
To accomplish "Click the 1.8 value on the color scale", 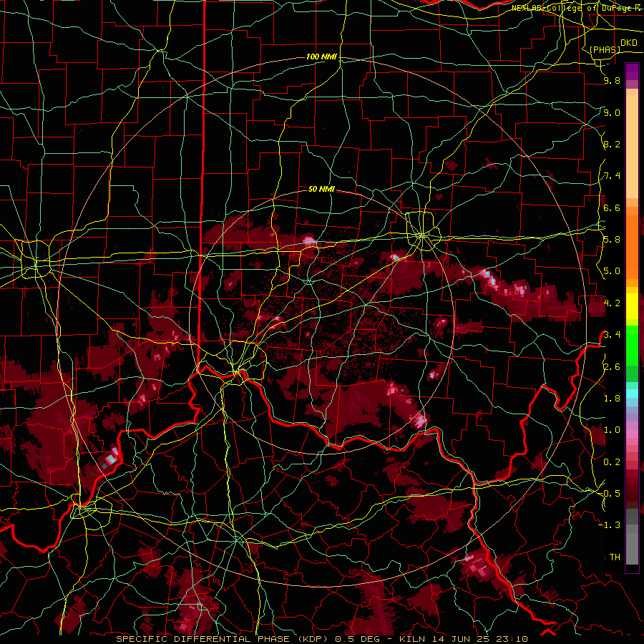I will [612, 399].
